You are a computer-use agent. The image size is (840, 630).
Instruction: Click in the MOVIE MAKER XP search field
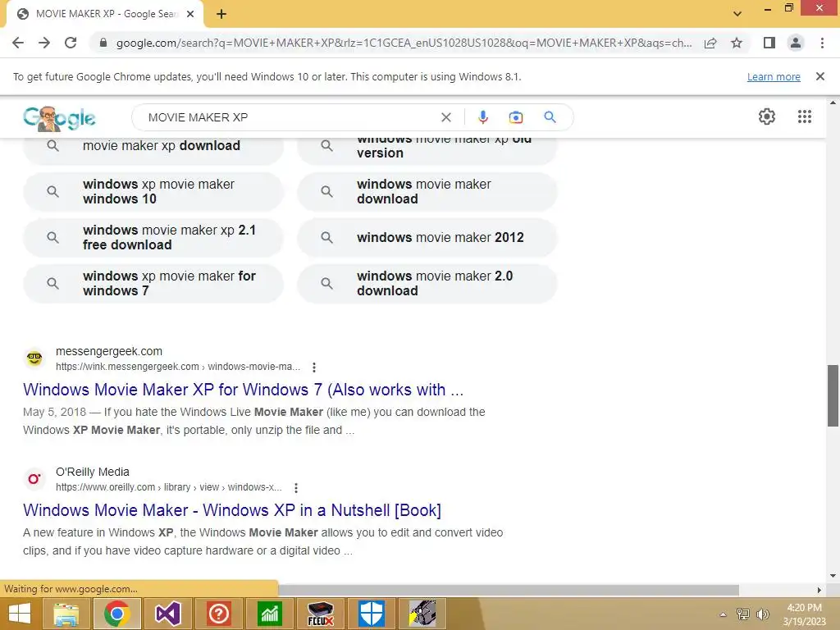[290, 117]
